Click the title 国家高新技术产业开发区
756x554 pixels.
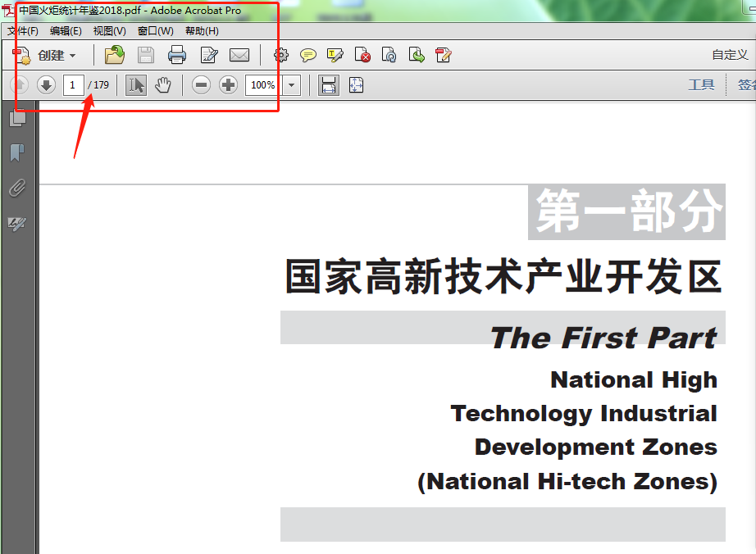[x=503, y=276]
